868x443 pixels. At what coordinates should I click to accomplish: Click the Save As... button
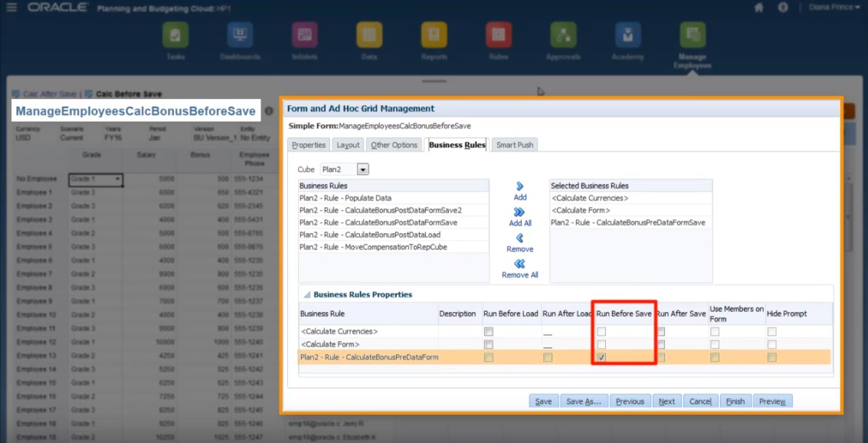pyautogui.click(x=584, y=402)
